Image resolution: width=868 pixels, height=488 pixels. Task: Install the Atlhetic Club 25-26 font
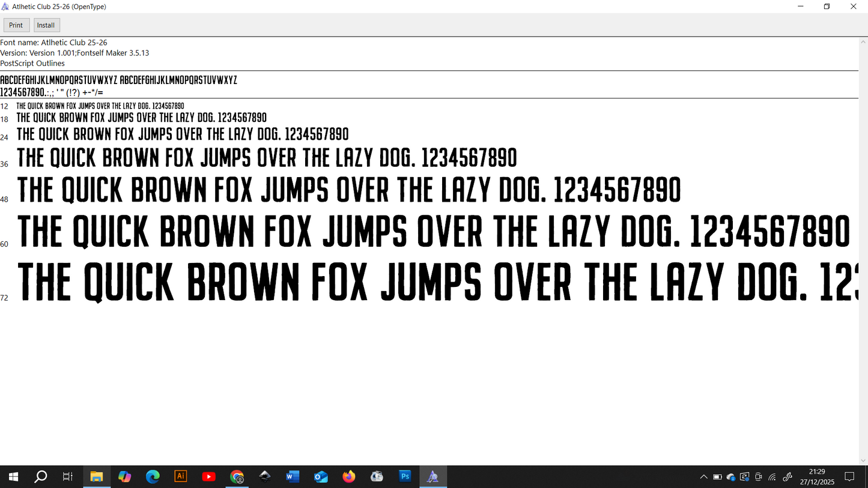pyautogui.click(x=46, y=25)
